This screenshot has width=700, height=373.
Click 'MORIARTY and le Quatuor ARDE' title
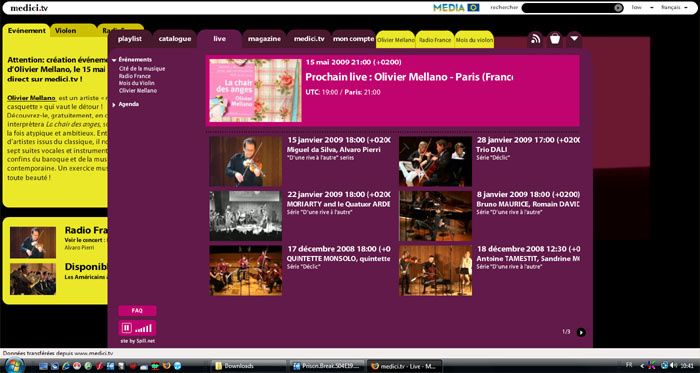[x=338, y=204]
